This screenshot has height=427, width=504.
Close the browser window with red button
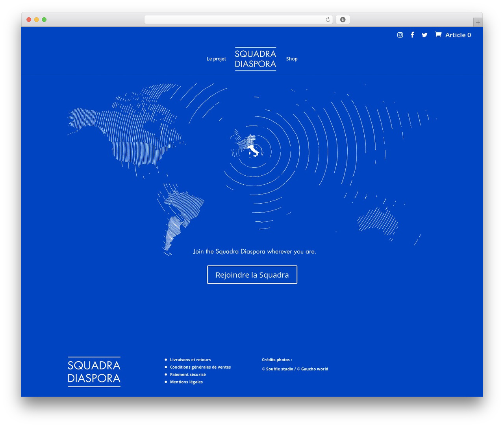click(x=29, y=20)
